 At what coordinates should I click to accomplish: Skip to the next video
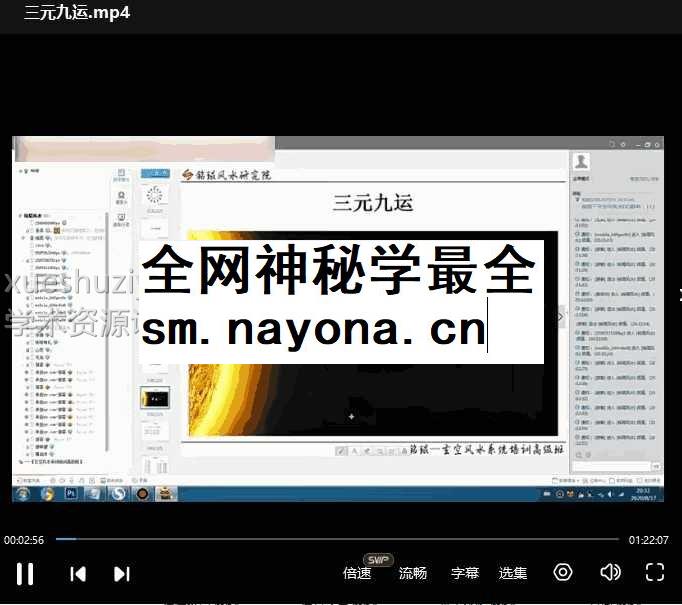point(122,574)
